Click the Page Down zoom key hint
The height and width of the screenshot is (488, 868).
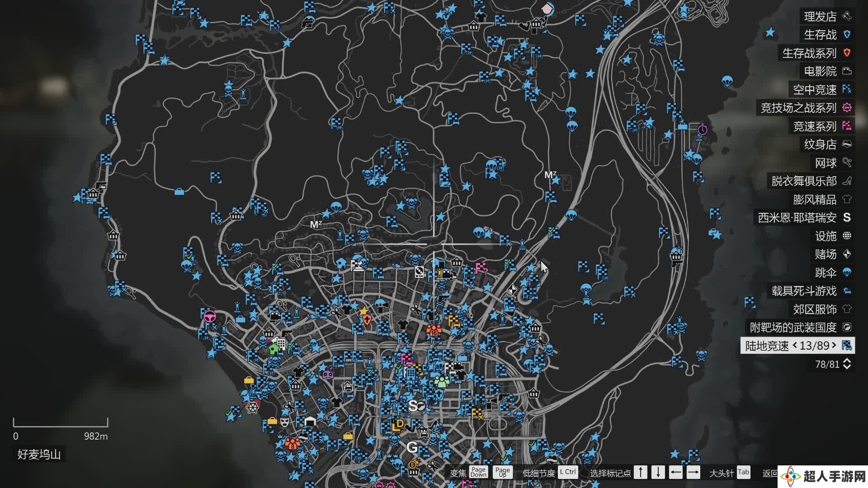coord(478,472)
